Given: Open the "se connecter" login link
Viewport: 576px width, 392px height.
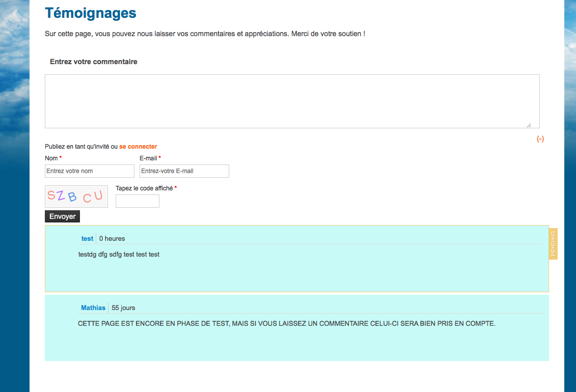Looking at the screenshot, I should [x=138, y=147].
